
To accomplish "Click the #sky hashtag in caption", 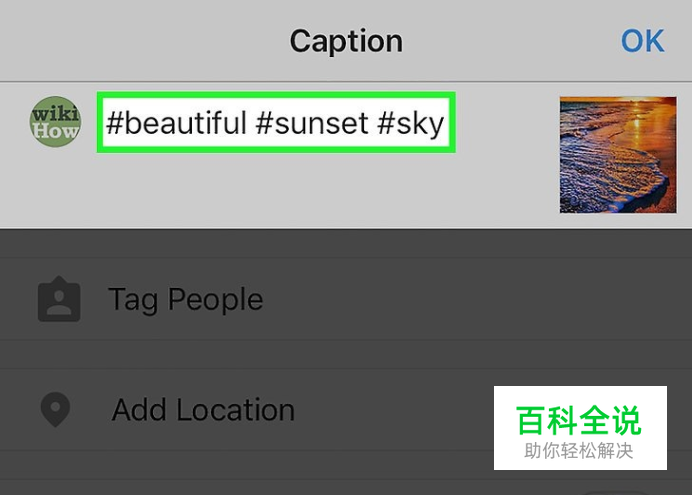I will (x=410, y=124).
